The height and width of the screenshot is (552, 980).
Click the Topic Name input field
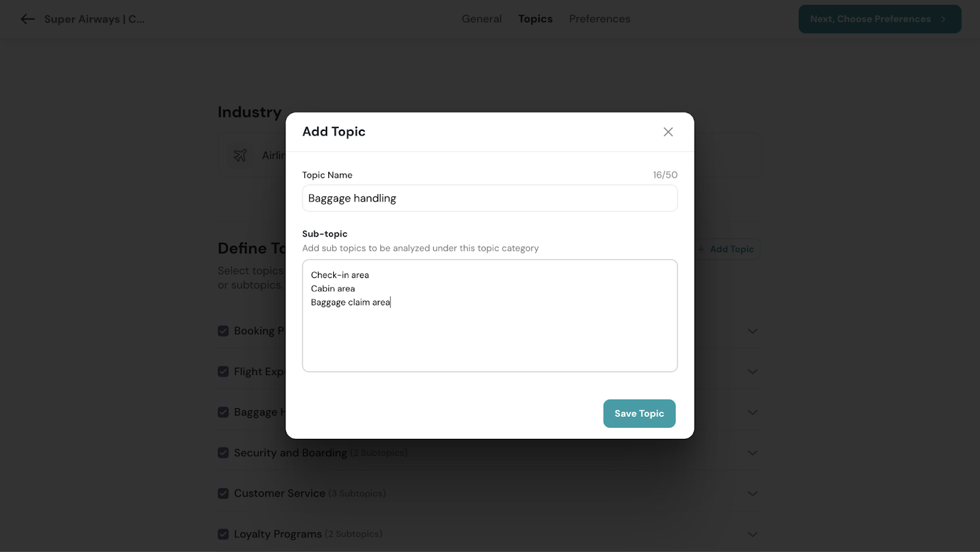tap(489, 198)
